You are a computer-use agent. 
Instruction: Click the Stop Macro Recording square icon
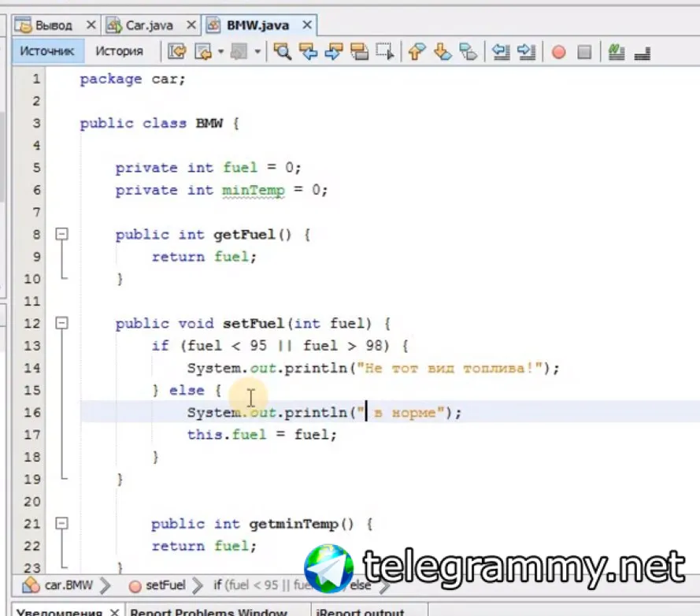point(584,52)
